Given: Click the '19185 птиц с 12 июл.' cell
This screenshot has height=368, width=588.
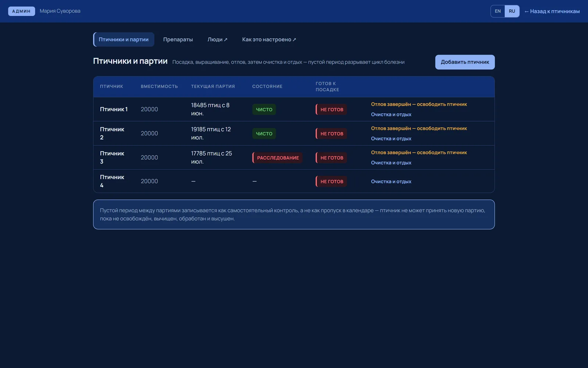Looking at the screenshot, I should (x=211, y=133).
